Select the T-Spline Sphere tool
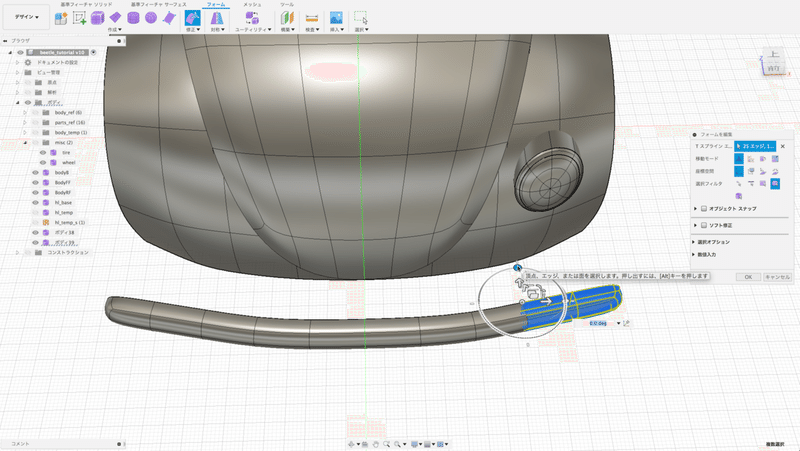 coord(151,18)
